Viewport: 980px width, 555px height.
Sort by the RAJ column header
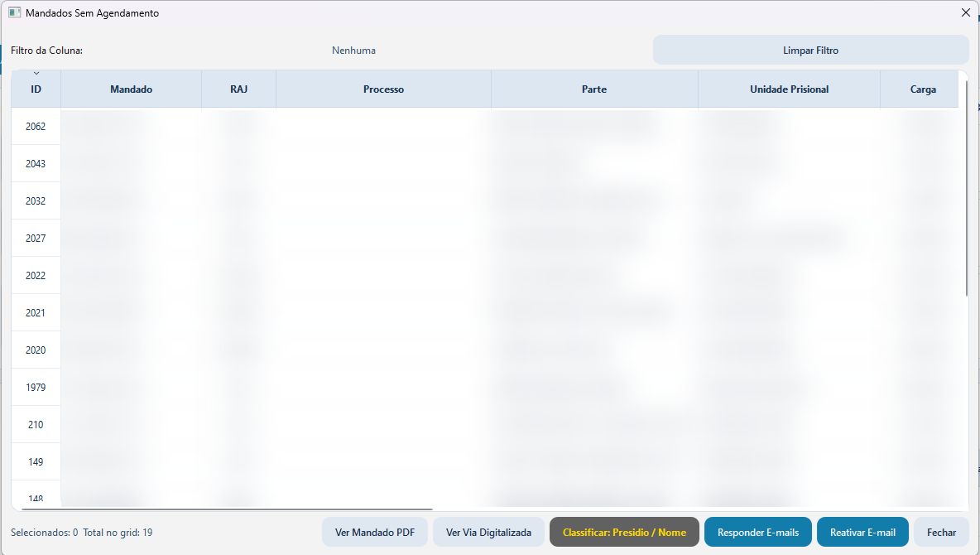pos(238,89)
